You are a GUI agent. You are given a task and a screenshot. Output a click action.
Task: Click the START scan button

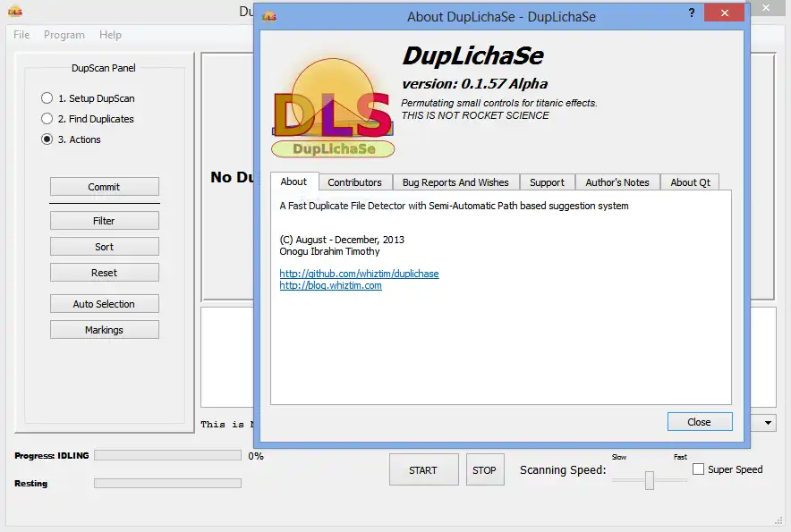(424, 470)
